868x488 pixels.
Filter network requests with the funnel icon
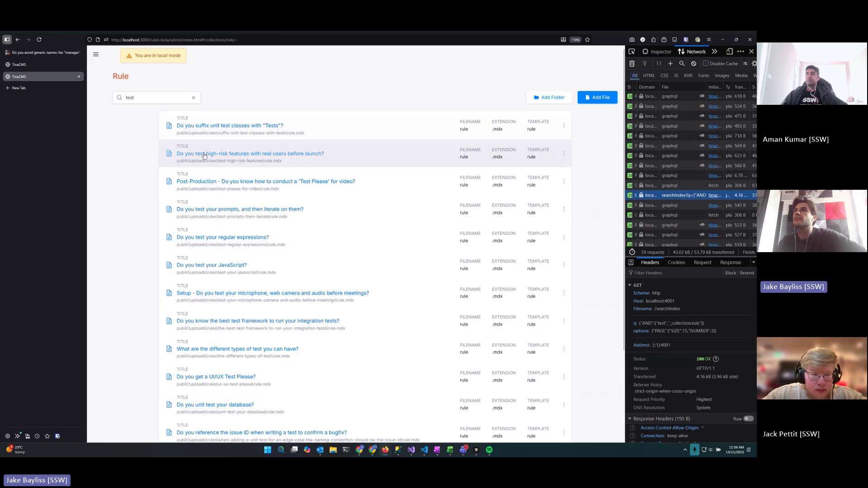pyautogui.click(x=645, y=63)
